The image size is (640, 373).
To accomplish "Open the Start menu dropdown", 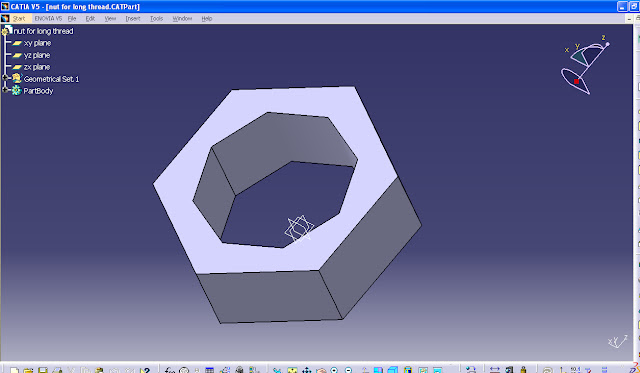I will pyautogui.click(x=19, y=18).
